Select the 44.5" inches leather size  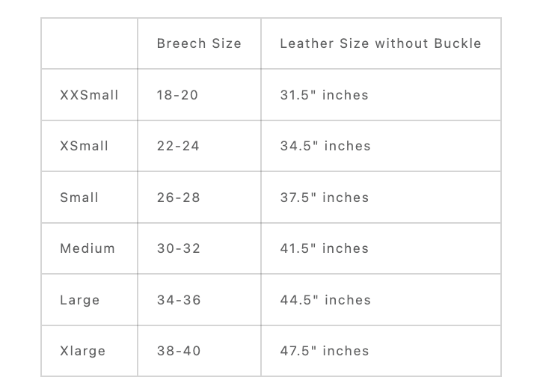[325, 300]
